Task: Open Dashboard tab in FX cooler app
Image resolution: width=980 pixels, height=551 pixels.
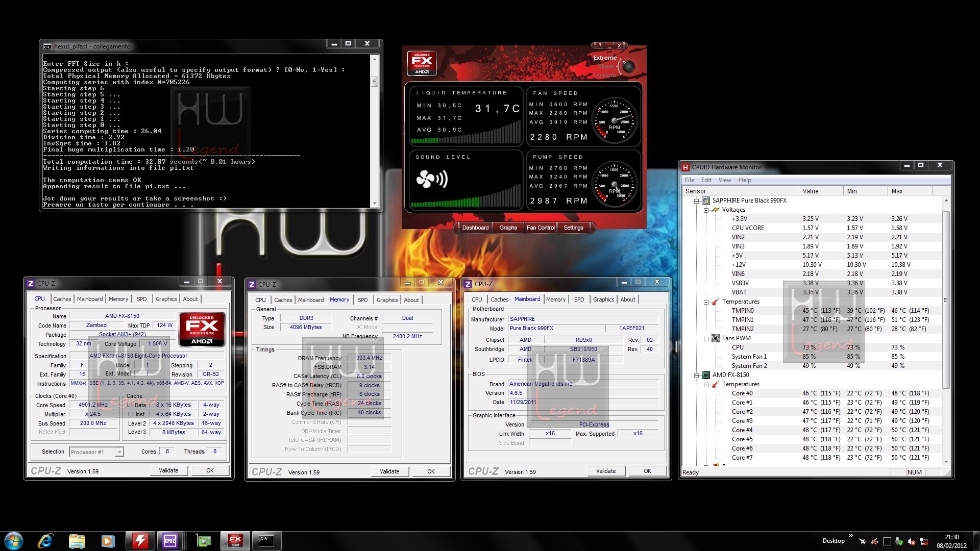Action: tap(475, 228)
